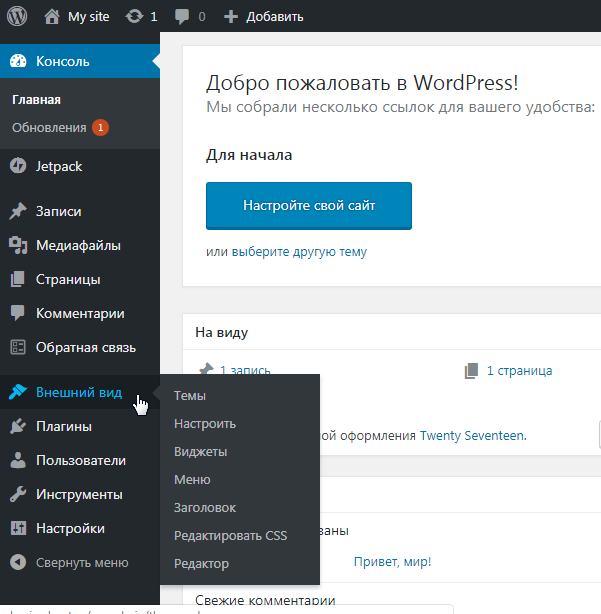
Task: Click the collapse arrow icon beside Свернуть меню
Action: [x=18, y=562]
